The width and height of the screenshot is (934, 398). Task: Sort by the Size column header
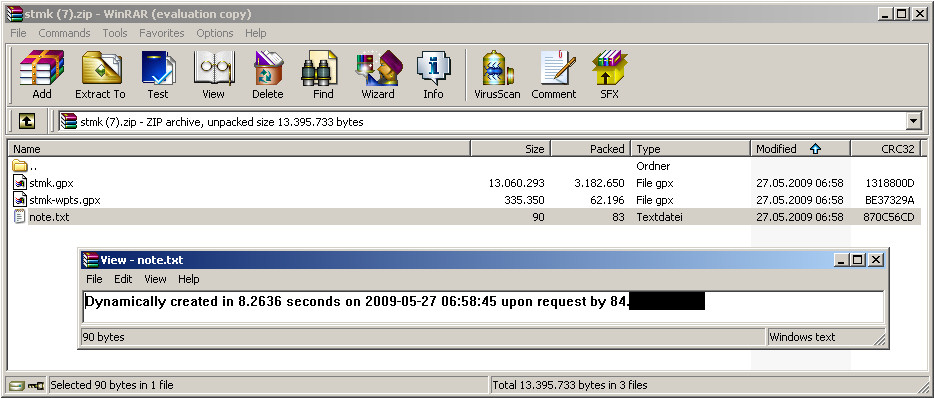tap(510, 149)
